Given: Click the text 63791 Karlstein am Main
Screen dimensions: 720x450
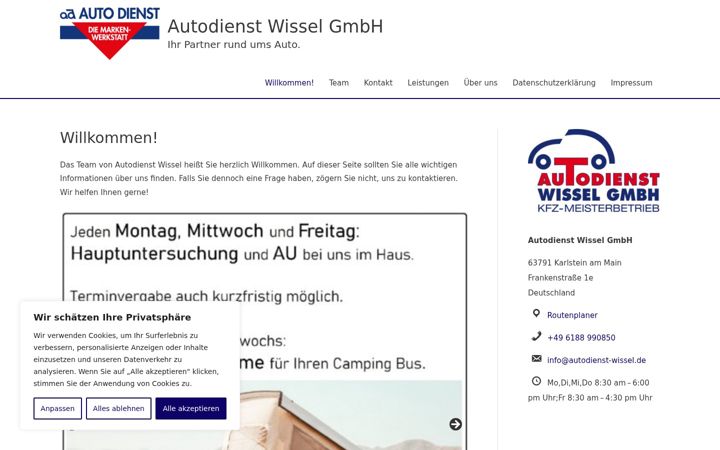Looking at the screenshot, I should click(x=574, y=263).
